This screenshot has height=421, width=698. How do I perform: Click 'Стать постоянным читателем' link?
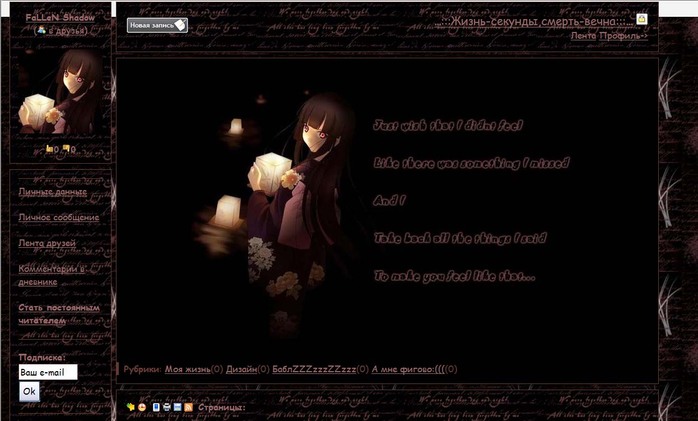(59, 314)
